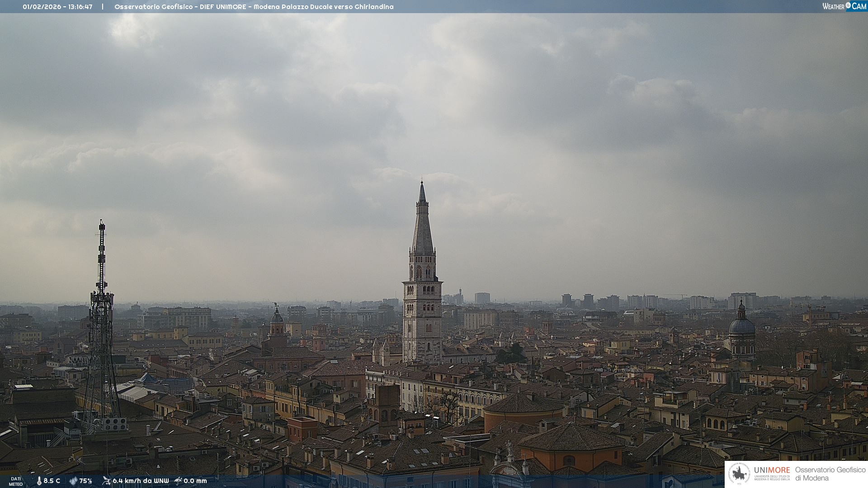Click the UNIMORE wordmark text

[x=772, y=470]
